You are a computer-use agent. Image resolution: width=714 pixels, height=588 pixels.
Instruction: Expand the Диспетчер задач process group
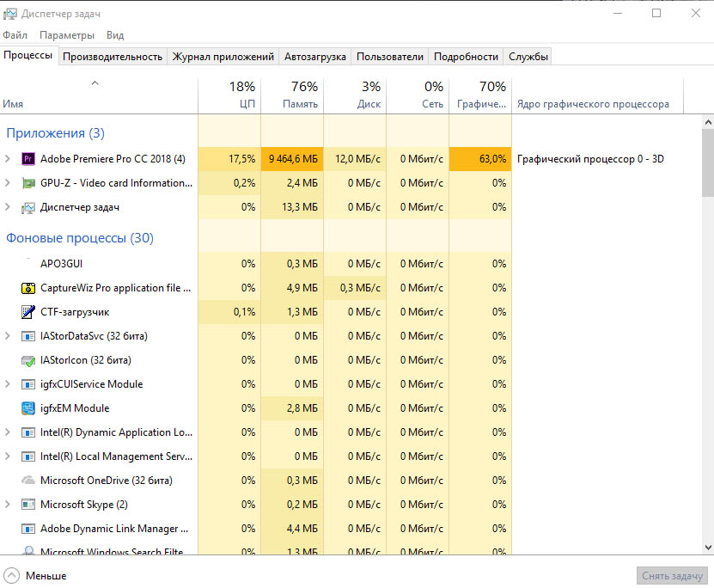[x=7, y=207]
